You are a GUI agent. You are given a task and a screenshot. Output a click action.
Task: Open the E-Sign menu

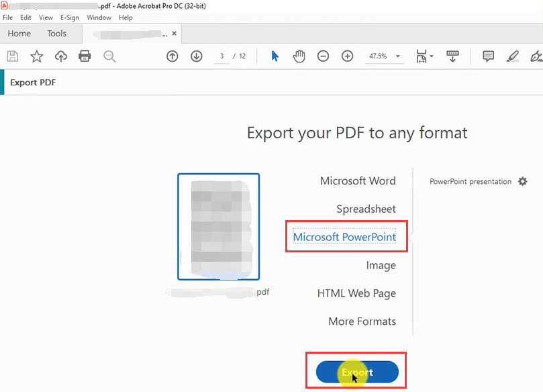(70, 17)
